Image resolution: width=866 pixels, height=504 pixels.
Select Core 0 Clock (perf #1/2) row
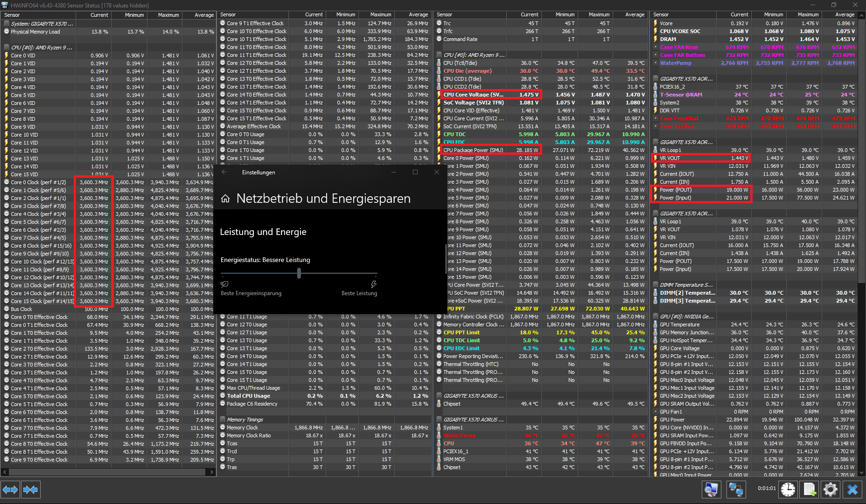coord(108,182)
